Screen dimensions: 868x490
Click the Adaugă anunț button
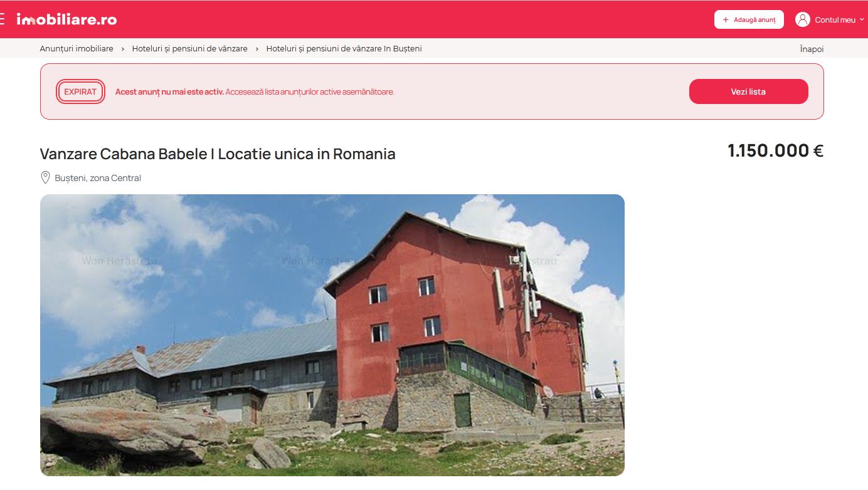click(x=749, y=19)
